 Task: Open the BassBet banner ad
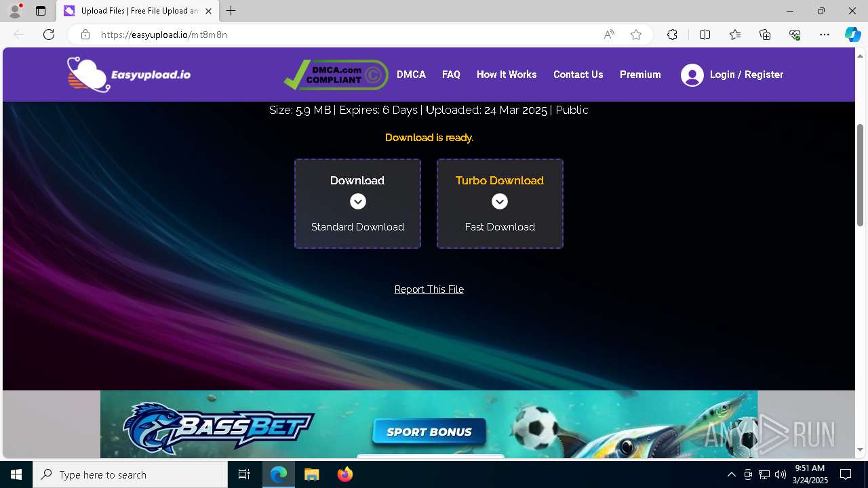[429, 424]
